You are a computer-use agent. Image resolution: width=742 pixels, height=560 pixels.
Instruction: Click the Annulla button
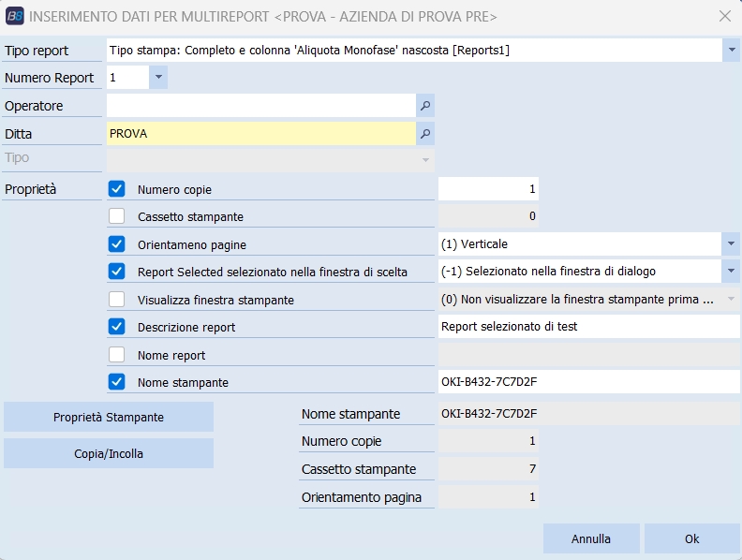[591, 538]
